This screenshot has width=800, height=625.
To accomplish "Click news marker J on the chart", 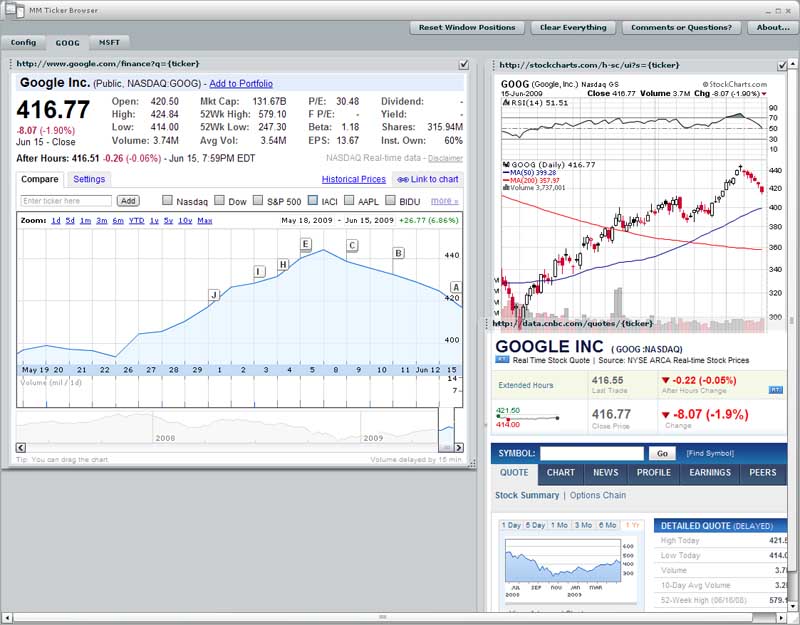I will 214,295.
